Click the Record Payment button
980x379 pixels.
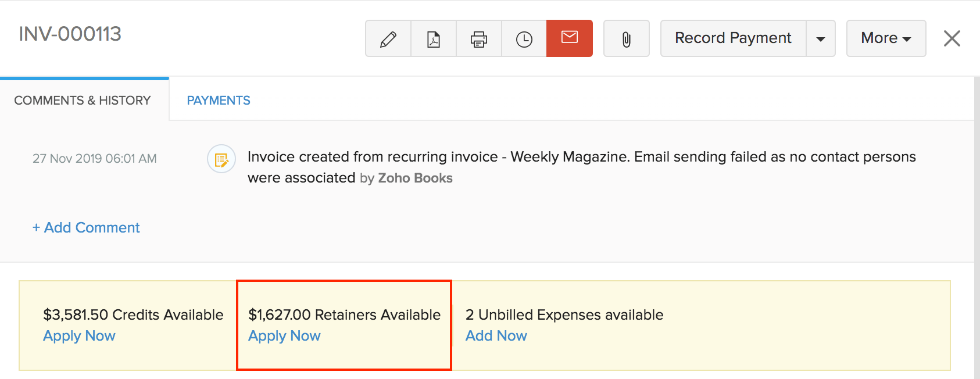[x=733, y=38]
